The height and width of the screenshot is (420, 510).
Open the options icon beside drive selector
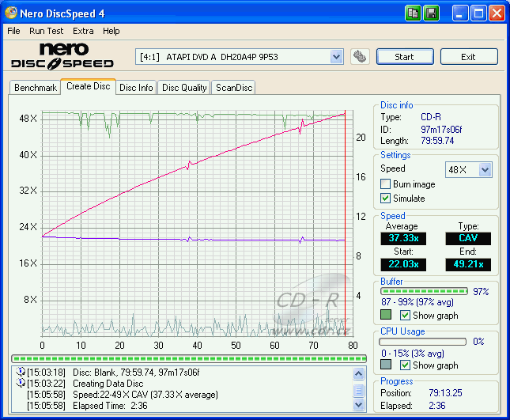(360, 57)
